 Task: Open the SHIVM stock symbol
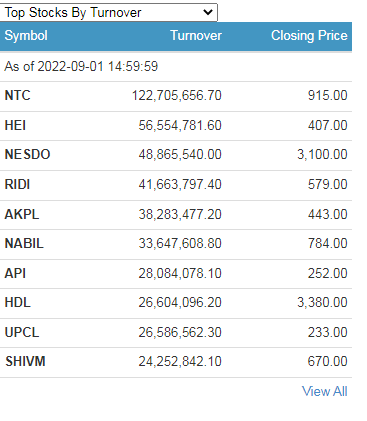coord(25,361)
